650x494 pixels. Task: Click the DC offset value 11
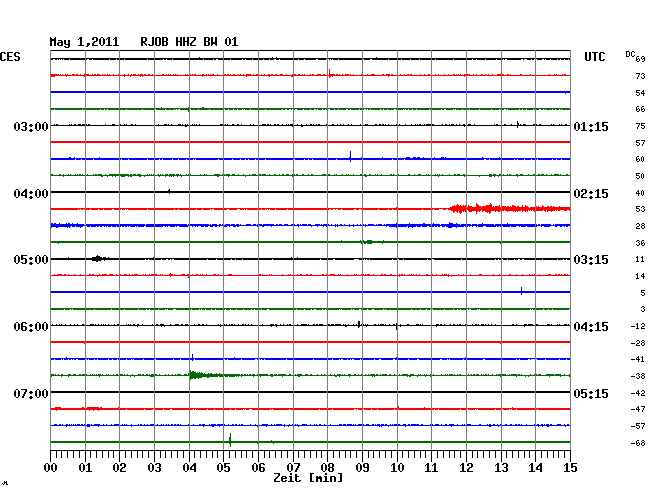[x=640, y=259]
